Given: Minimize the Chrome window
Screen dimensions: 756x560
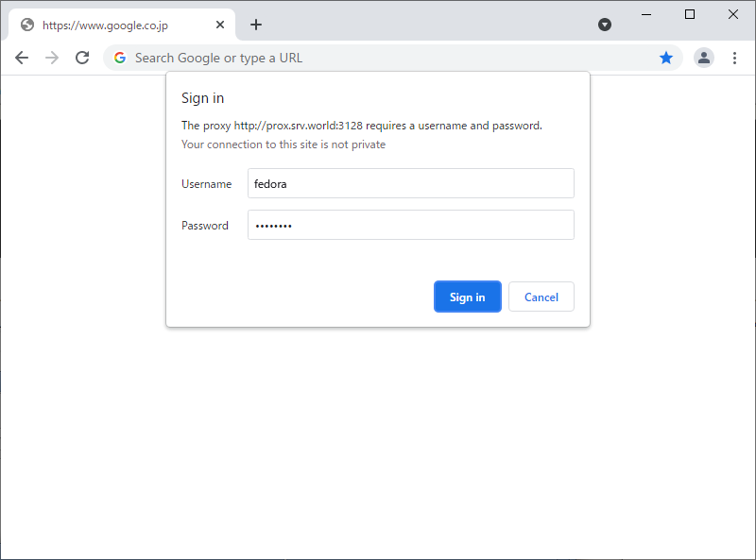Looking at the screenshot, I should click(646, 14).
